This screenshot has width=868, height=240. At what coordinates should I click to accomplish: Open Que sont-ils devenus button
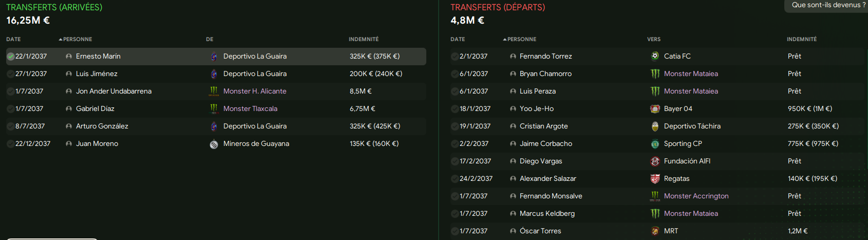point(828,5)
